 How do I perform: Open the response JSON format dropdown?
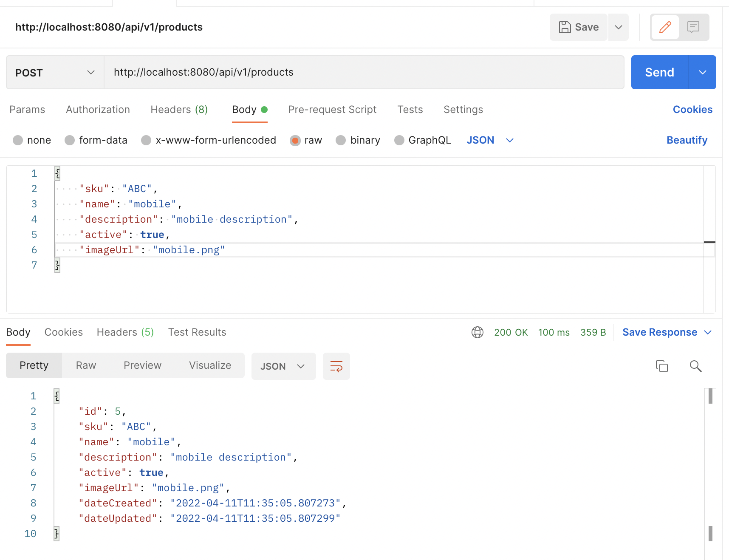(x=283, y=366)
